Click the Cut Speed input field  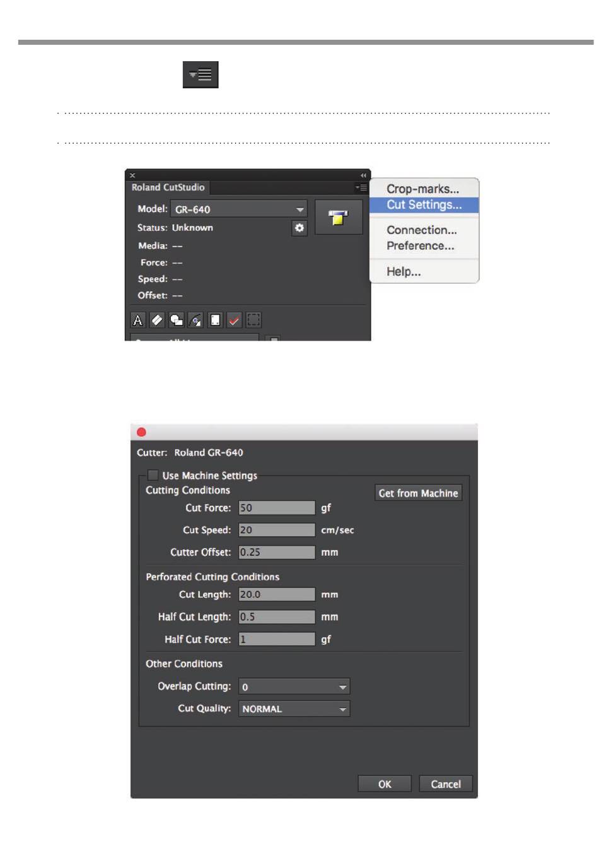pyautogui.click(x=277, y=530)
